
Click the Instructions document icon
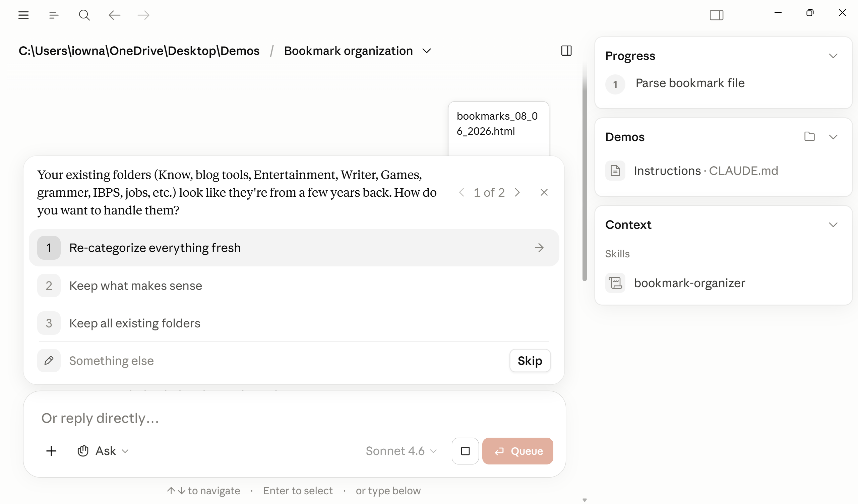(615, 171)
